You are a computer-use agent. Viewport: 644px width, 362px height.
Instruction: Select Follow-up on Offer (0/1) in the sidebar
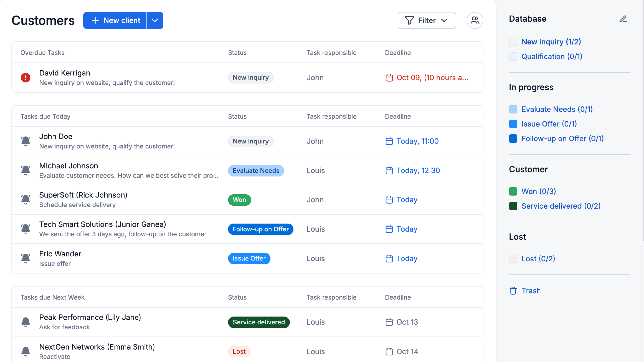pyautogui.click(x=563, y=138)
